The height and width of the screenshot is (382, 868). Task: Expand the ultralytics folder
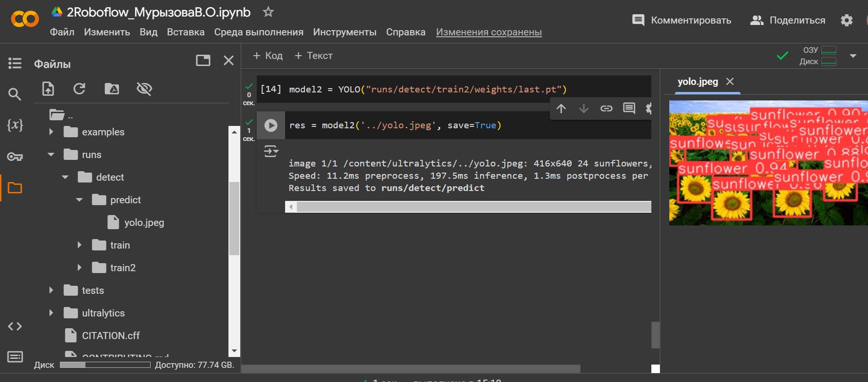51,313
